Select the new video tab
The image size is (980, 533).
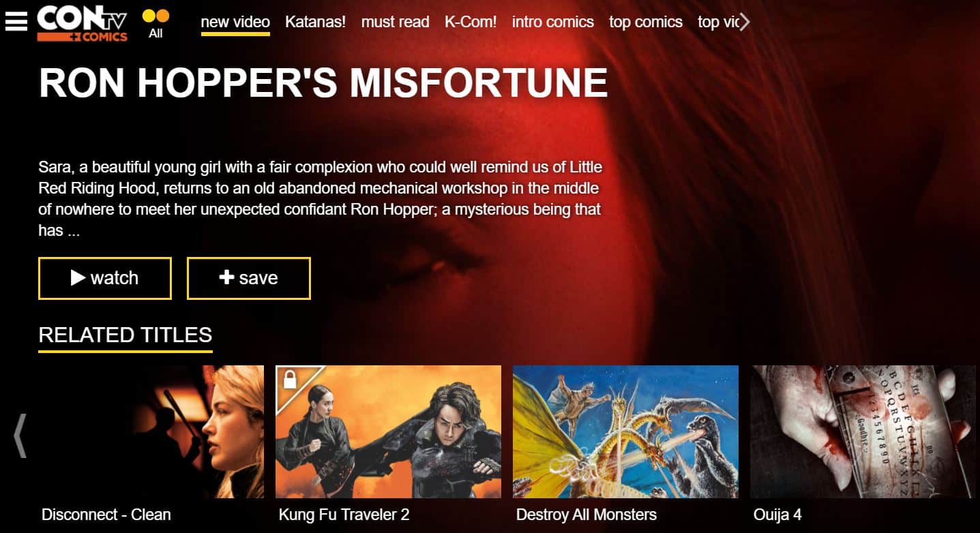[235, 22]
